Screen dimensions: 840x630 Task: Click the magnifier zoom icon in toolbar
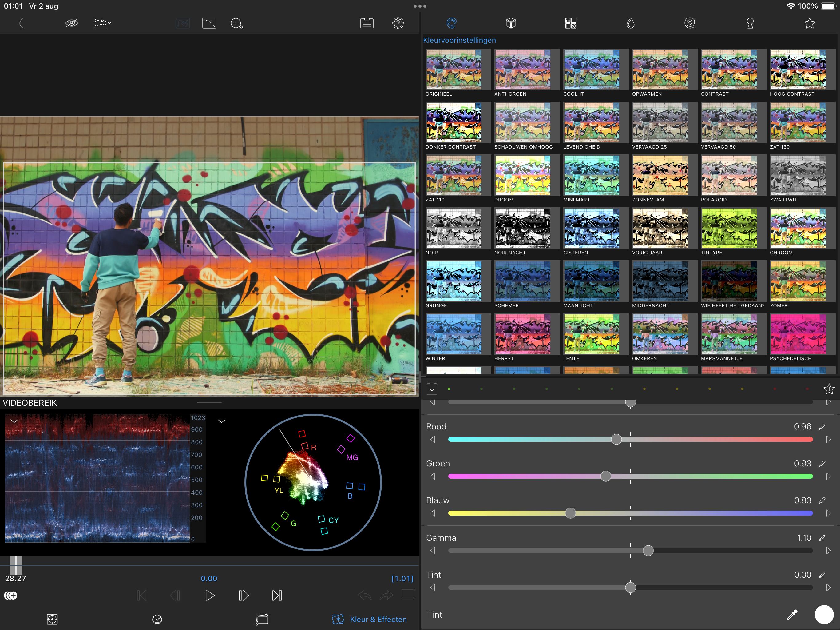[x=236, y=23]
